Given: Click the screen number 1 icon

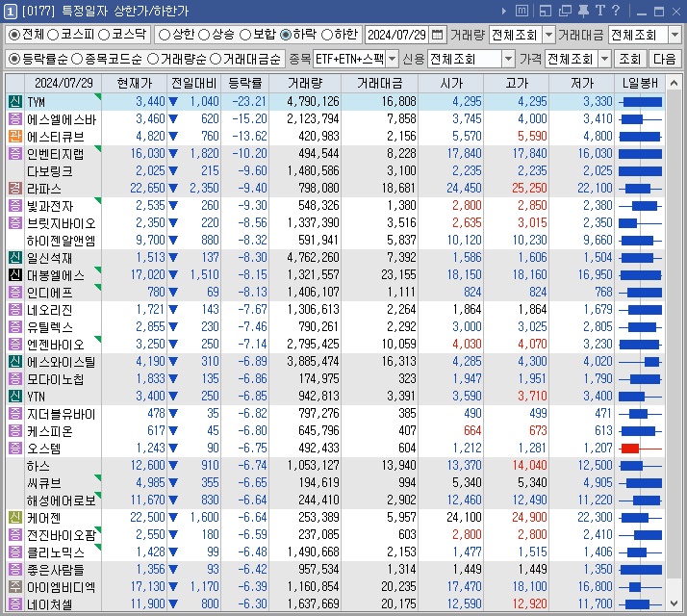Looking at the screenshot, I should [10, 11].
